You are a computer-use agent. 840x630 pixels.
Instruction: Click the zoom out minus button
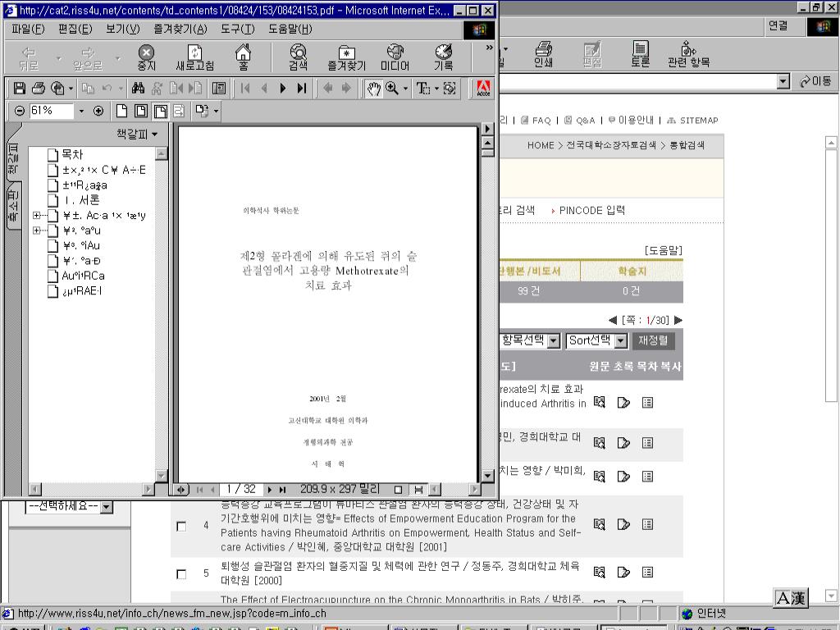click(20, 111)
